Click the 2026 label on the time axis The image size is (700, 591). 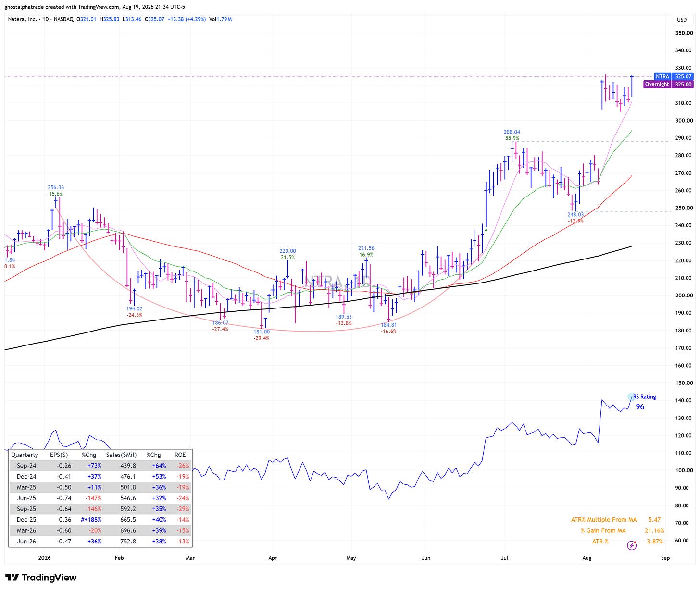44,558
